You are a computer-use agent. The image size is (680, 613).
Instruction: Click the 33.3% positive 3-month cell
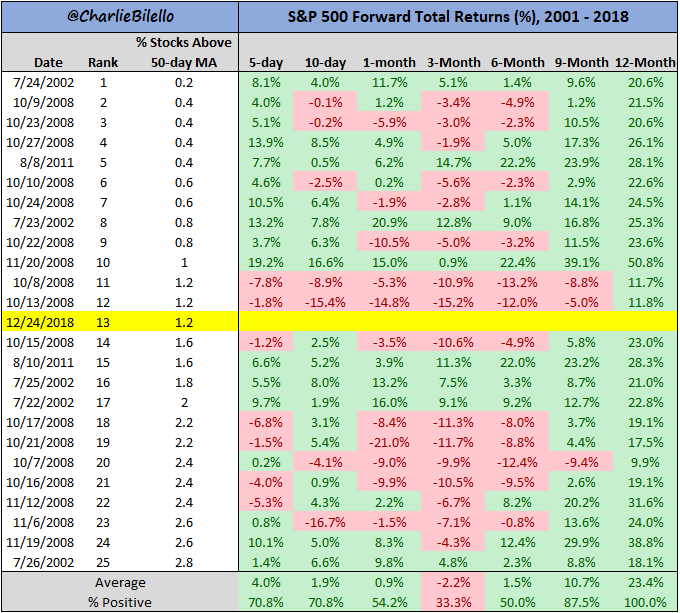453,602
